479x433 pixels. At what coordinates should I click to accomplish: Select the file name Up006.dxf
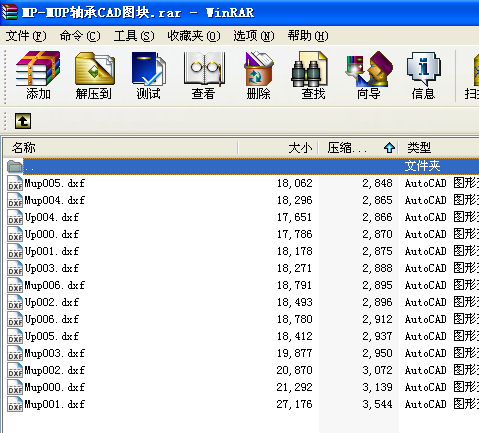tap(52, 319)
